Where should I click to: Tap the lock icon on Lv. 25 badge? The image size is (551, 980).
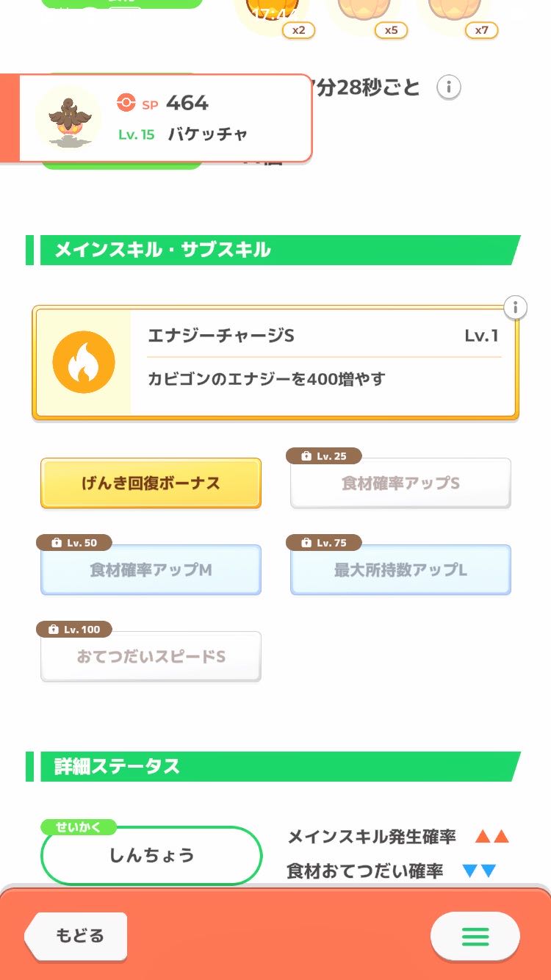tap(306, 456)
